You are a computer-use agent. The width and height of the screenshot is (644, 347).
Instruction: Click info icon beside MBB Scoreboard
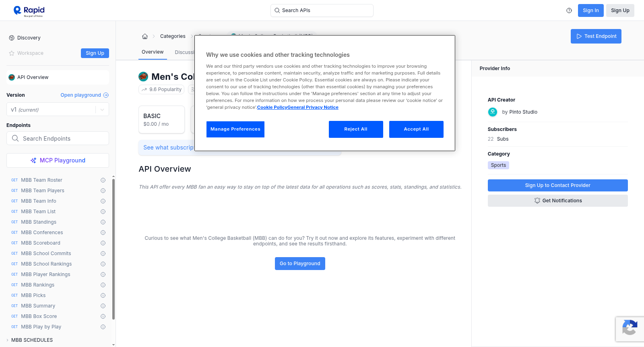click(103, 243)
